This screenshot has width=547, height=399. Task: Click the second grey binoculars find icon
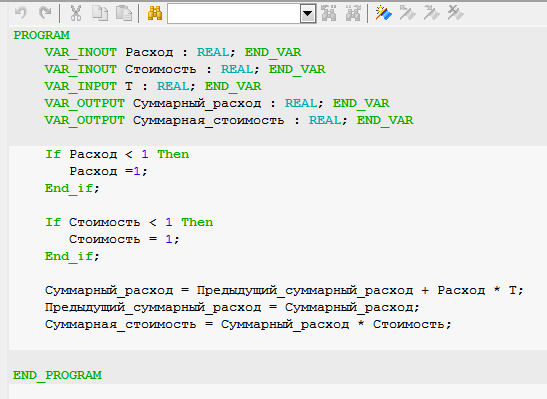[353, 13]
